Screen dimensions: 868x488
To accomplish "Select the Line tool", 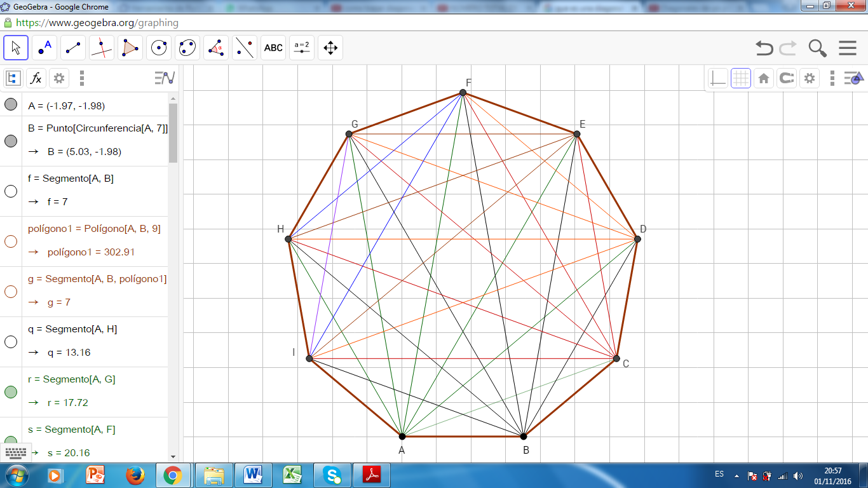I will tap(72, 48).
